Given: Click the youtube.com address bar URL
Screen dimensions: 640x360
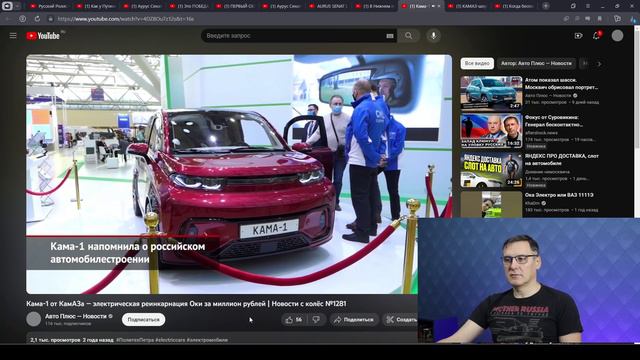Looking at the screenshot, I should (x=126, y=19).
